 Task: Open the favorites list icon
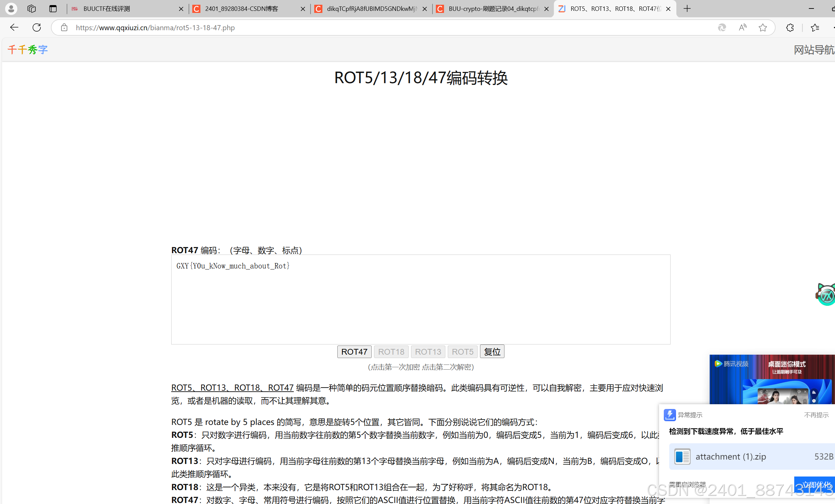coord(815,27)
